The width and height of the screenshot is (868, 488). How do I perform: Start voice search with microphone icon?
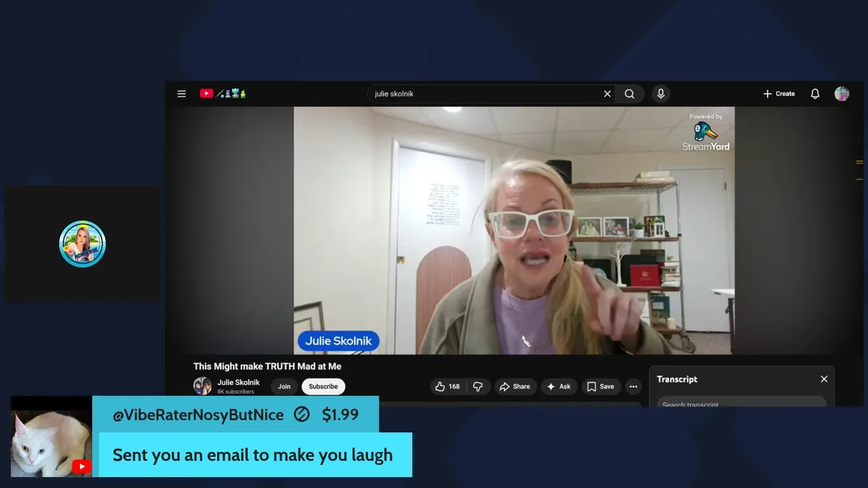point(660,94)
